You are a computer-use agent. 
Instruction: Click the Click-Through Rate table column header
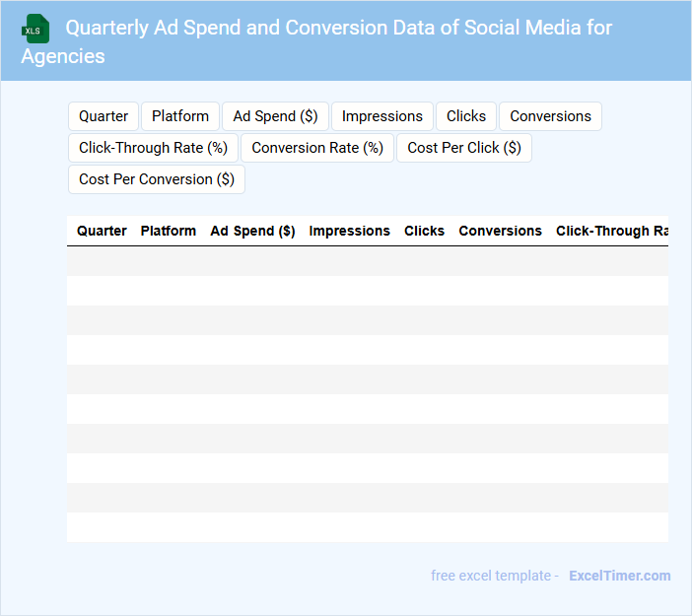pos(611,231)
